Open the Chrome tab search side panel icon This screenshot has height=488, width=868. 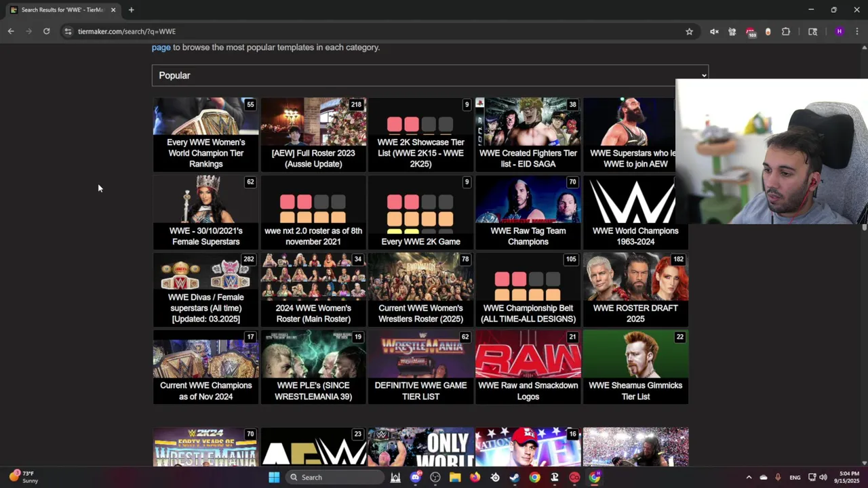coord(812,31)
